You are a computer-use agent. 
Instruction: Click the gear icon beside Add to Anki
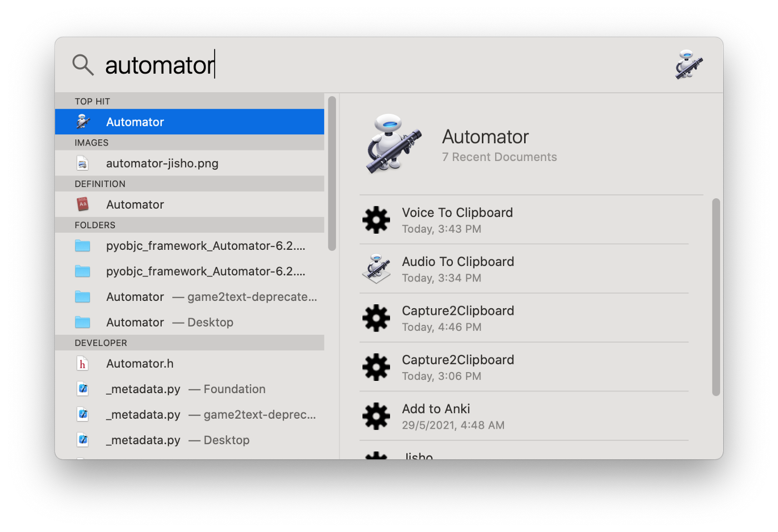(376, 416)
